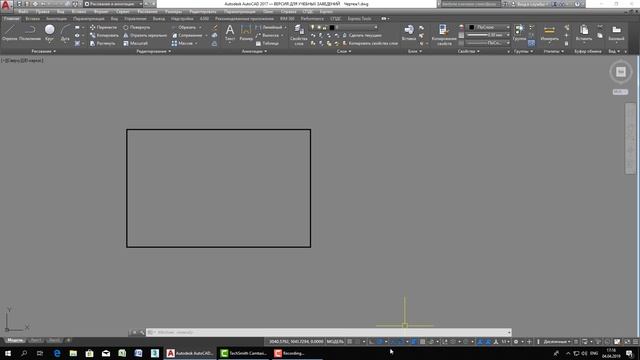Click the Mirror (Отразить зеркально) tool

pyautogui.click(x=145, y=35)
